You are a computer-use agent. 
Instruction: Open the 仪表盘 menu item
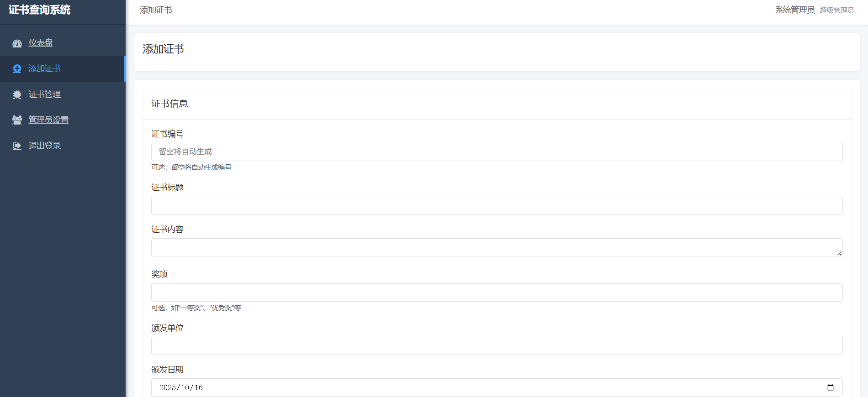click(41, 43)
